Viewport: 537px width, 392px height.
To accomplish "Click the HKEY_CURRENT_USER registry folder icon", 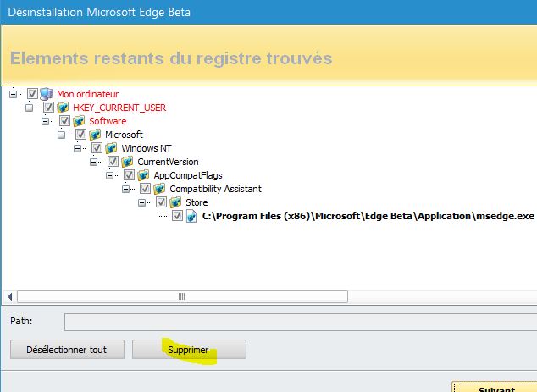I will [x=63, y=108].
